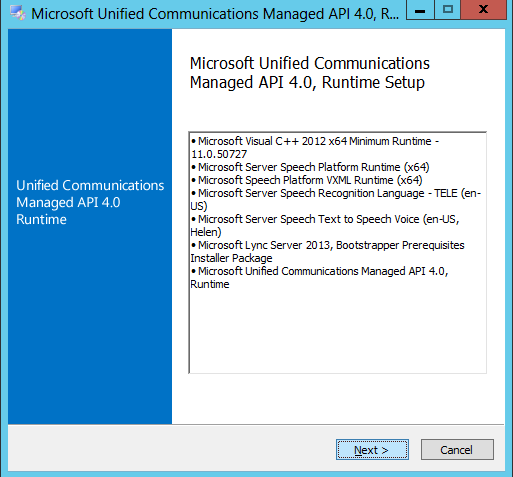This screenshot has width=513, height=477.
Task: Click the blue sidebar product name text
Action: point(90,202)
